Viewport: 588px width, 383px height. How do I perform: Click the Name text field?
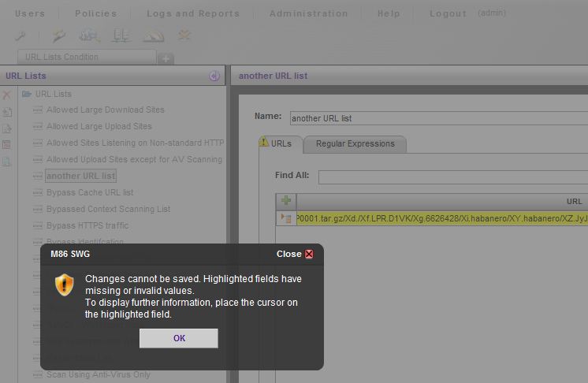438,118
